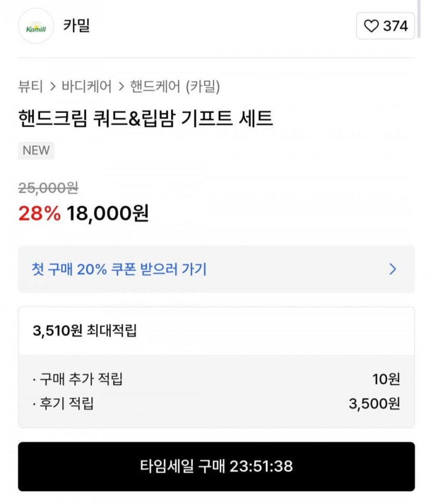Click the 18,000원 sale price
Viewport: 433px width, 504px height.
107,213
